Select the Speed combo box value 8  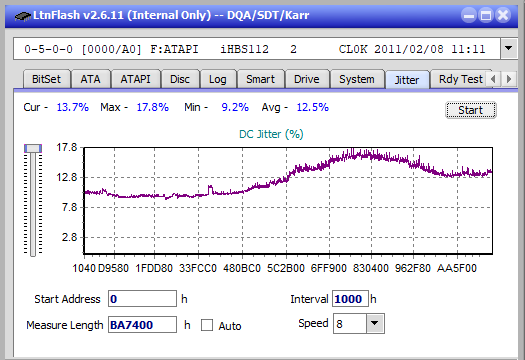(x=350, y=324)
